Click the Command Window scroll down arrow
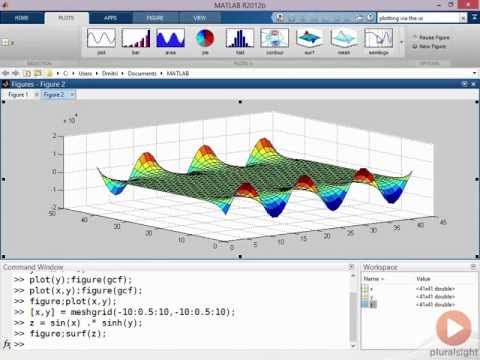480x360 pixels. (353, 346)
